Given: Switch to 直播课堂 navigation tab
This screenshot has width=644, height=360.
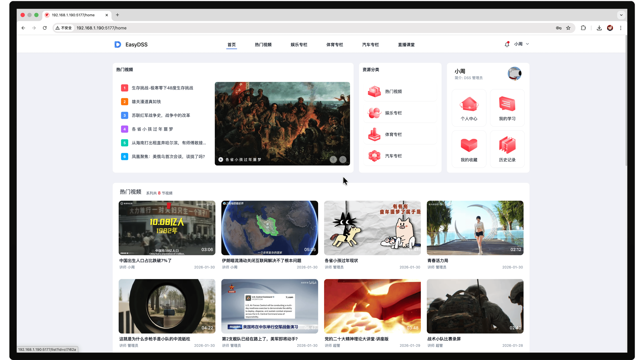Looking at the screenshot, I should 406,45.
